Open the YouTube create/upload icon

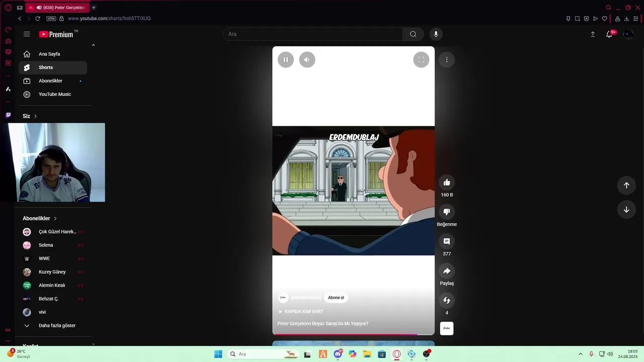pos(593,34)
